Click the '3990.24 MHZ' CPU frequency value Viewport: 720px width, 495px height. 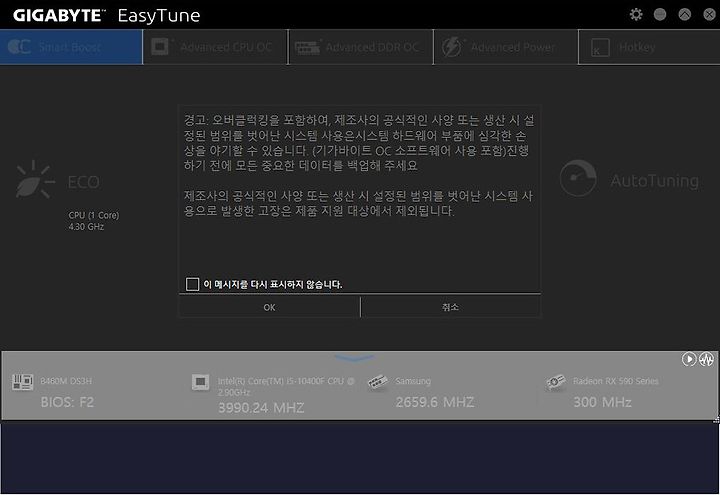[261, 408]
